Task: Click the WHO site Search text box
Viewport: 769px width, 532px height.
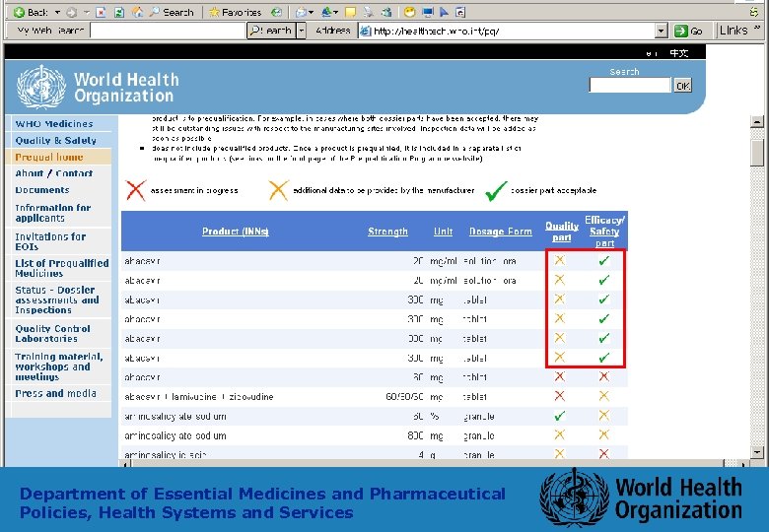Action: pos(630,86)
